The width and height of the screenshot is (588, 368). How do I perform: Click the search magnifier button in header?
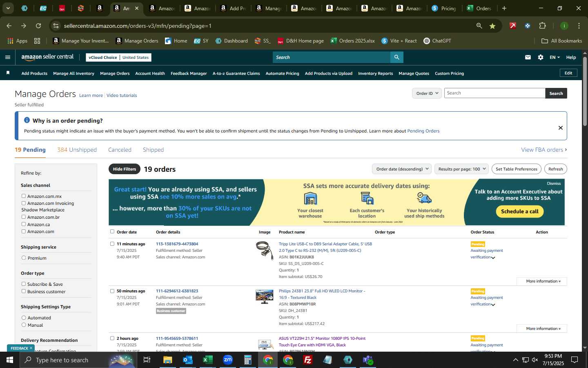(396, 57)
